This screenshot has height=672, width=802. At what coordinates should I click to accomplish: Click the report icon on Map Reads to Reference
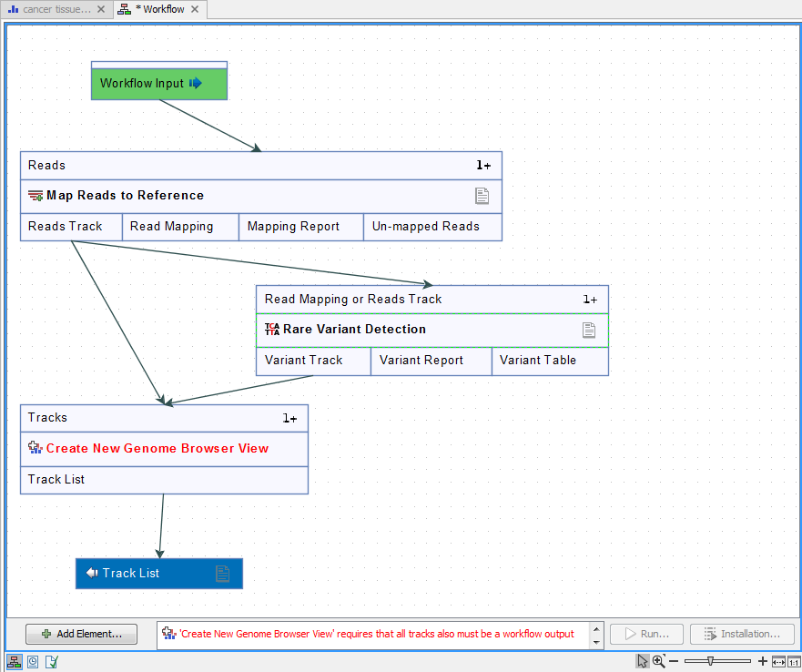point(482,195)
